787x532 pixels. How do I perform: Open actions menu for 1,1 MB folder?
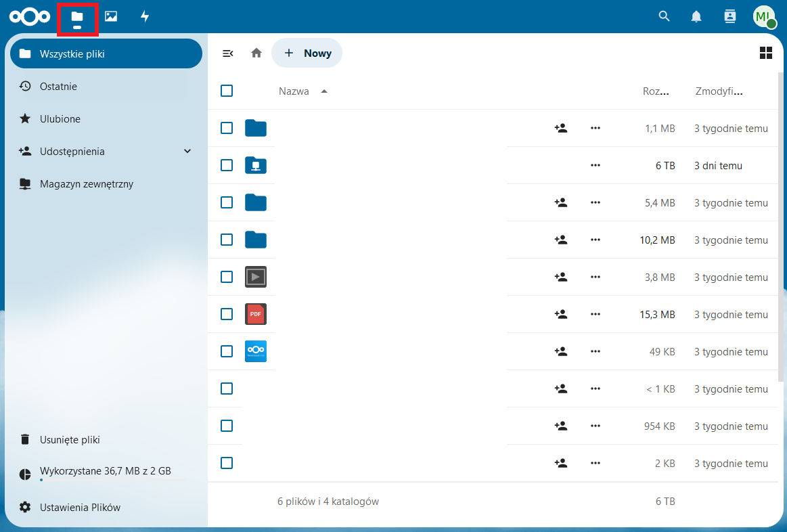click(595, 128)
